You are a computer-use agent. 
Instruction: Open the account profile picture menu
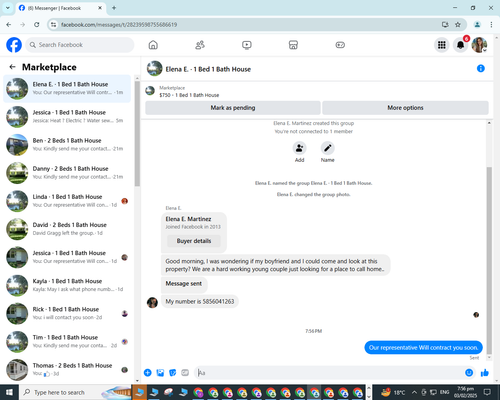(x=479, y=45)
